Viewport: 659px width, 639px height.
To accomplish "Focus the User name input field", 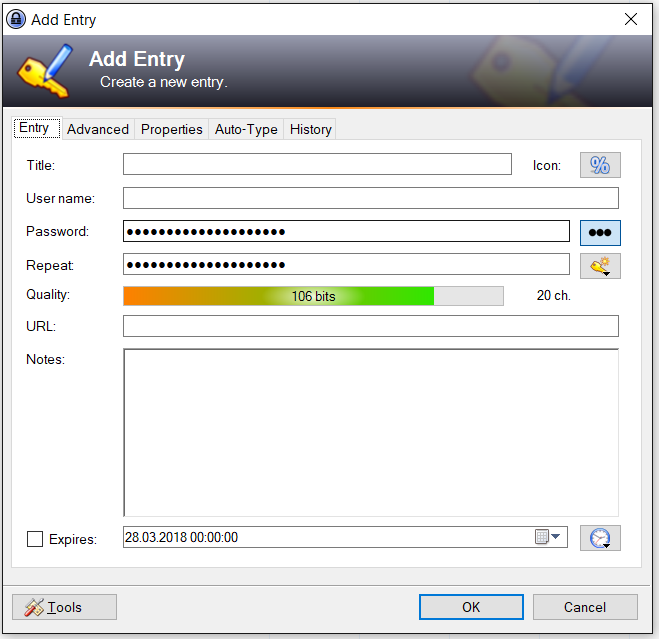I will click(371, 198).
